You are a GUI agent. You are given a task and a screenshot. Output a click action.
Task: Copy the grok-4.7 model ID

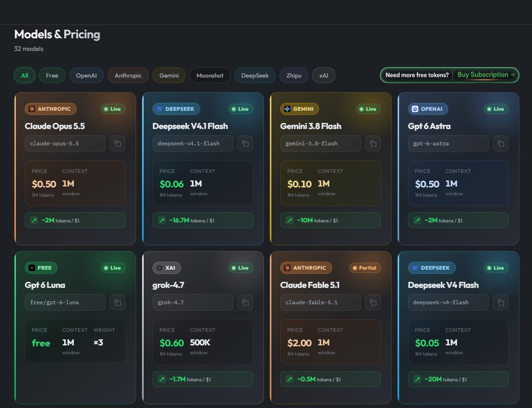(x=245, y=302)
